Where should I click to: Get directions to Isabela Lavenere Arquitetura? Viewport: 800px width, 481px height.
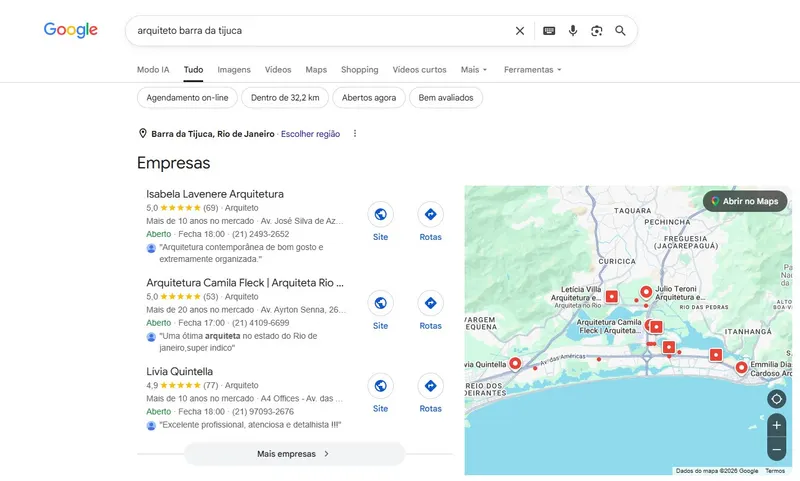430,214
